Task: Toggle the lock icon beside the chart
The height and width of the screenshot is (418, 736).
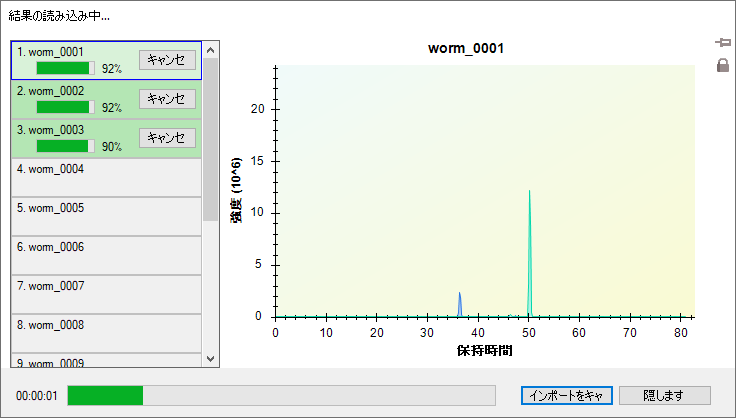Action: (x=723, y=65)
